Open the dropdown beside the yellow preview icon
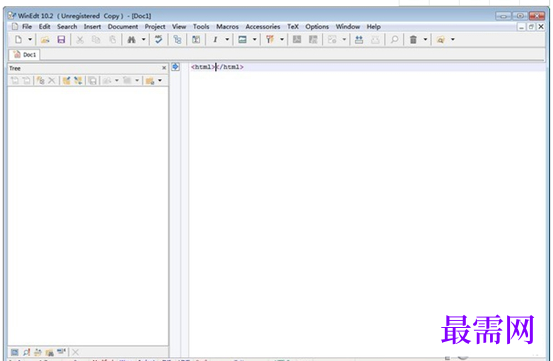The width and height of the screenshot is (553, 361). pos(453,39)
